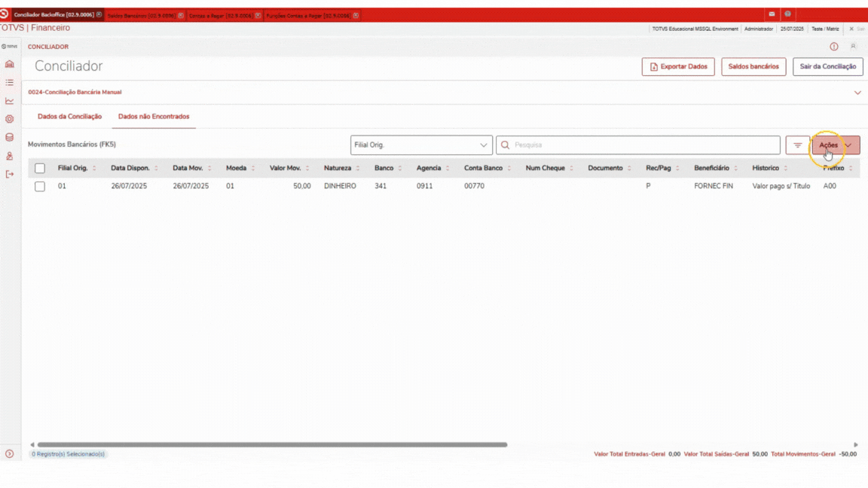Click the red info alert circle icon

[x=833, y=47]
